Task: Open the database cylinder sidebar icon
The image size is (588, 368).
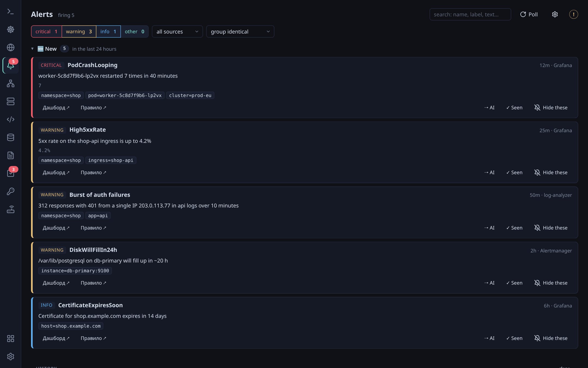Action: pyautogui.click(x=10, y=137)
